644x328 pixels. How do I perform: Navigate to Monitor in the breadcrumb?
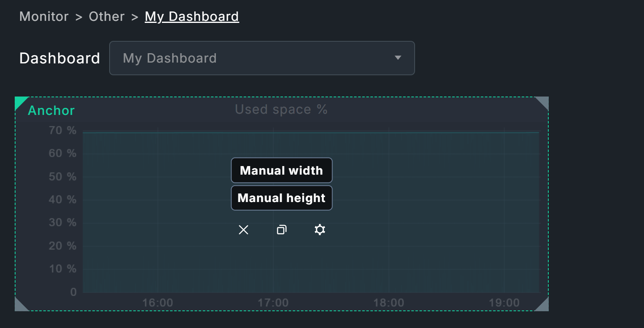click(44, 16)
